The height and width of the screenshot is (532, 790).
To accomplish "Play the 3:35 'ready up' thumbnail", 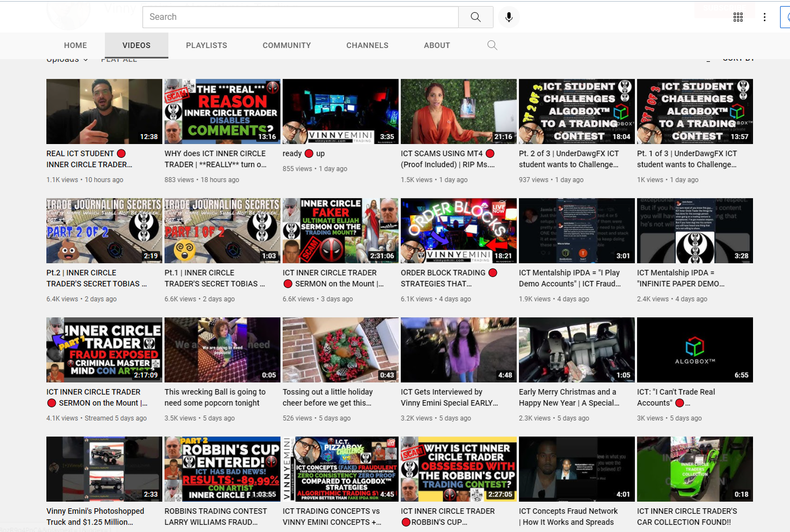I will coord(341,111).
